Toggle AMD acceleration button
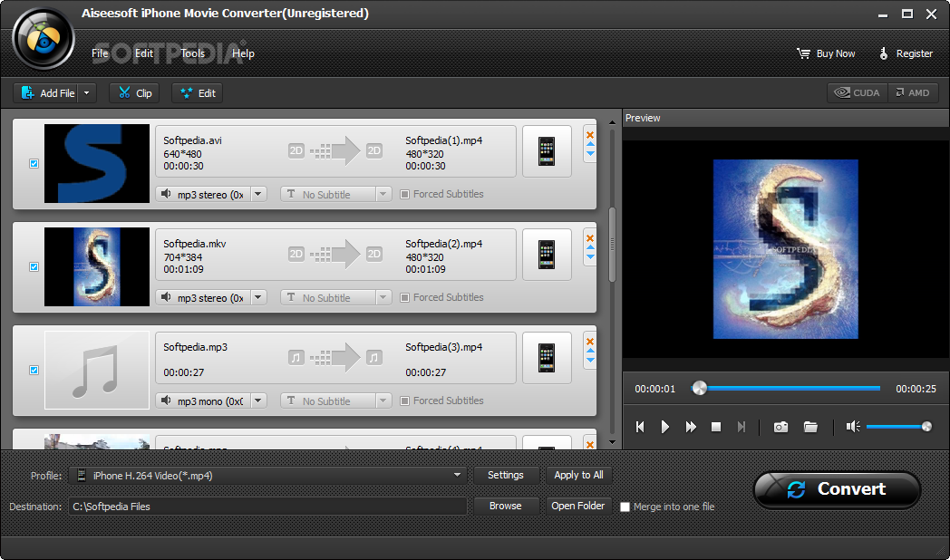This screenshot has width=950, height=560. coord(913,92)
